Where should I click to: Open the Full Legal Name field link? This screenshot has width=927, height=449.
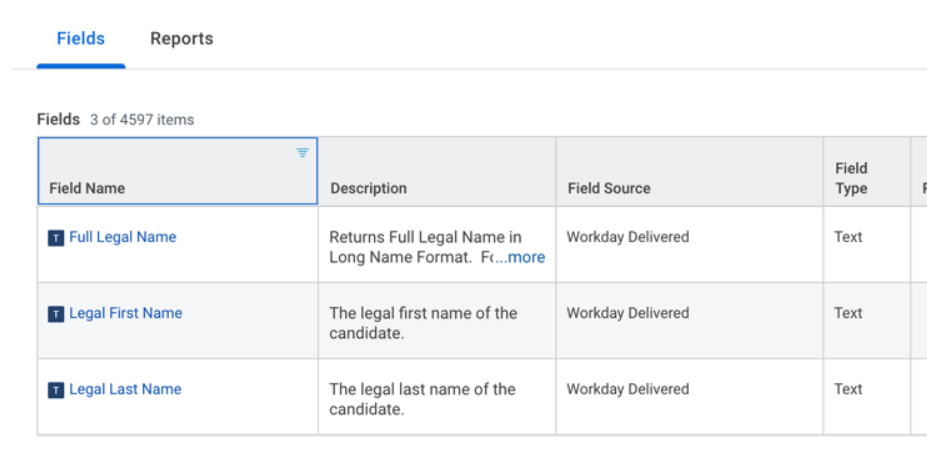pyautogui.click(x=122, y=237)
